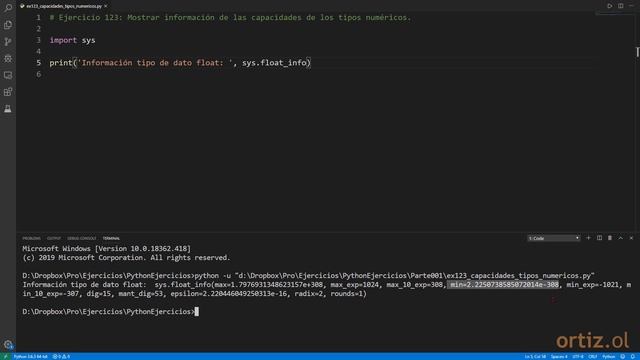Open the Manage gear menu
Screen dimensions: 640x360
pyautogui.click(x=8, y=344)
